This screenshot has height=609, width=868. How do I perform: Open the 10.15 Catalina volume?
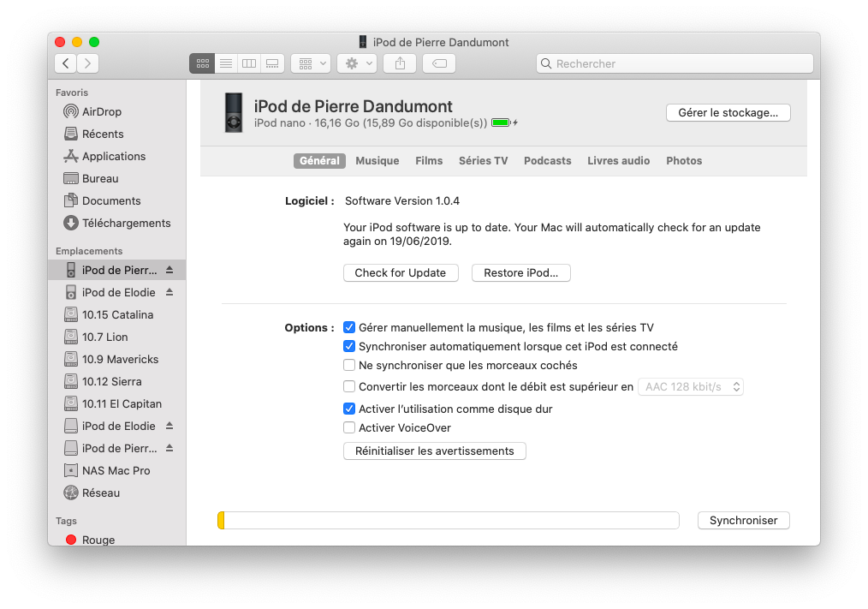[116, 314]
